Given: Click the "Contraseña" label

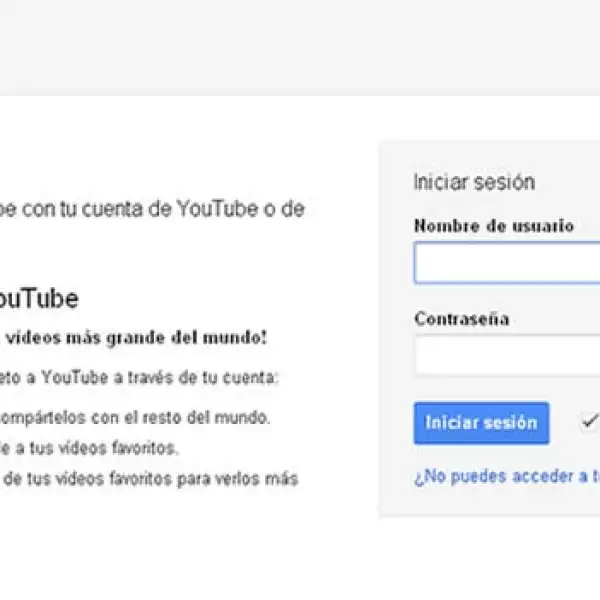Looking at the screenshot, I should [x=462, y=319].
